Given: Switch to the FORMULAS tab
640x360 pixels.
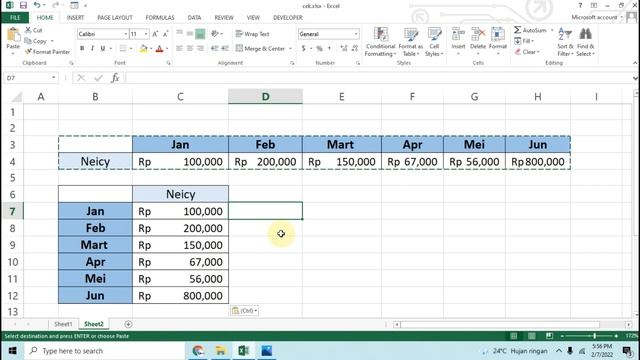Looking at the screenshot, I should (x=160, y=18).
